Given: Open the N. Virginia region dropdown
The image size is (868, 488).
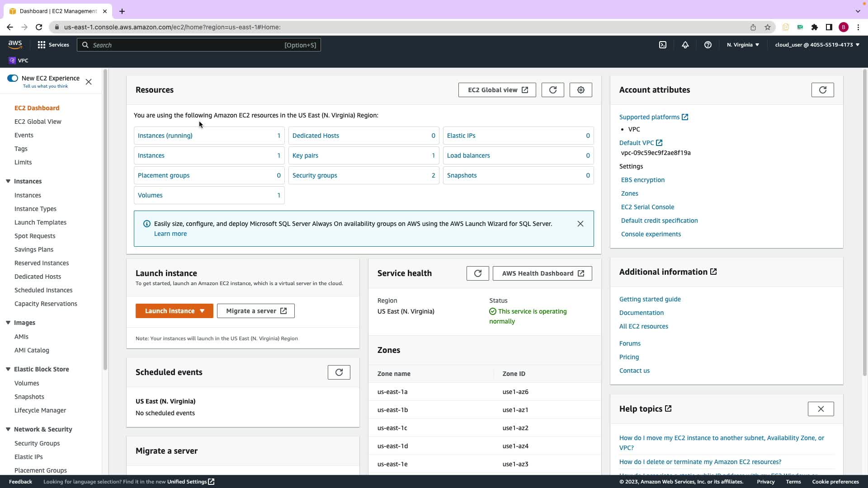Looking at the screenshot, I should pos(743,45).
